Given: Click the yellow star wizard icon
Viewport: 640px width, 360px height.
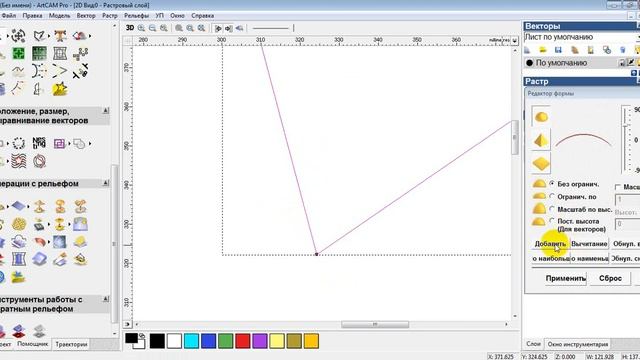Looking at the screenshot, I should click(x=60, y=89).
